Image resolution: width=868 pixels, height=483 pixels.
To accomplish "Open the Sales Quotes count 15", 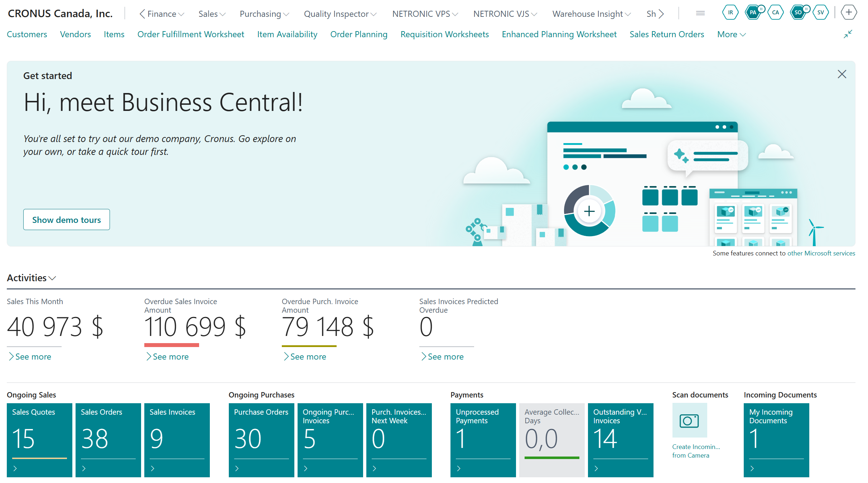I will pyautogui.click(x=24, y=439).
